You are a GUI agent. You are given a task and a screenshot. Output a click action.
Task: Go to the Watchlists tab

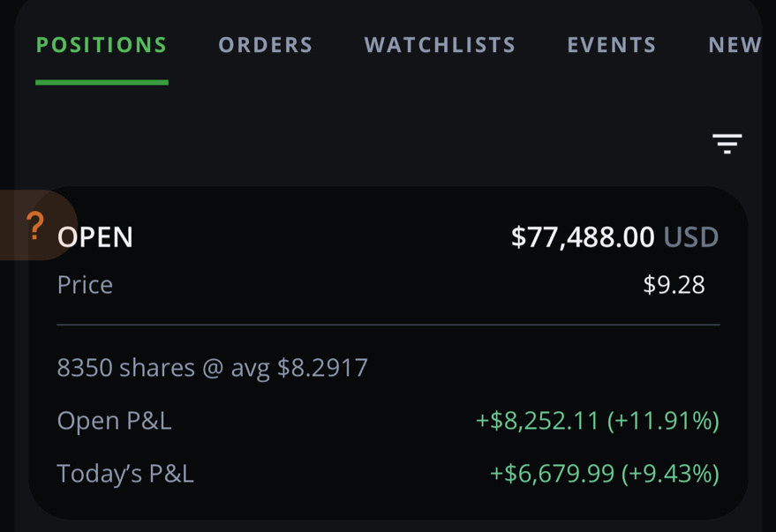click(440, 45)
